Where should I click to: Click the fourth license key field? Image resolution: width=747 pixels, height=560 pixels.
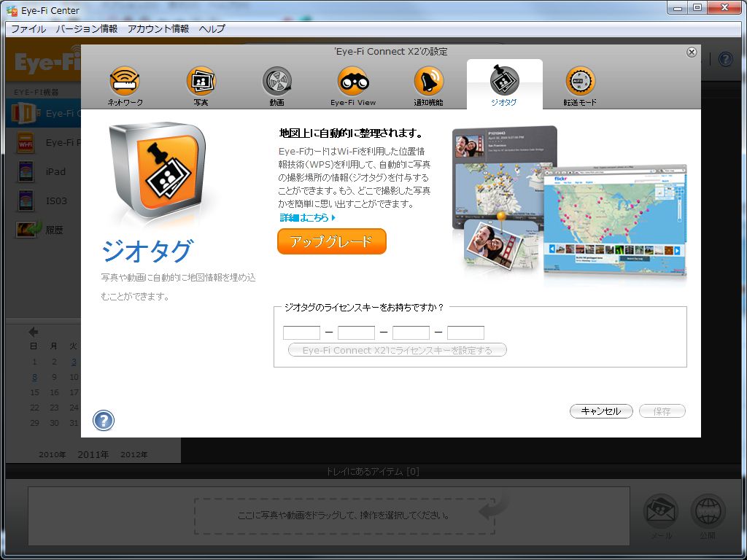tap(466, 332)
